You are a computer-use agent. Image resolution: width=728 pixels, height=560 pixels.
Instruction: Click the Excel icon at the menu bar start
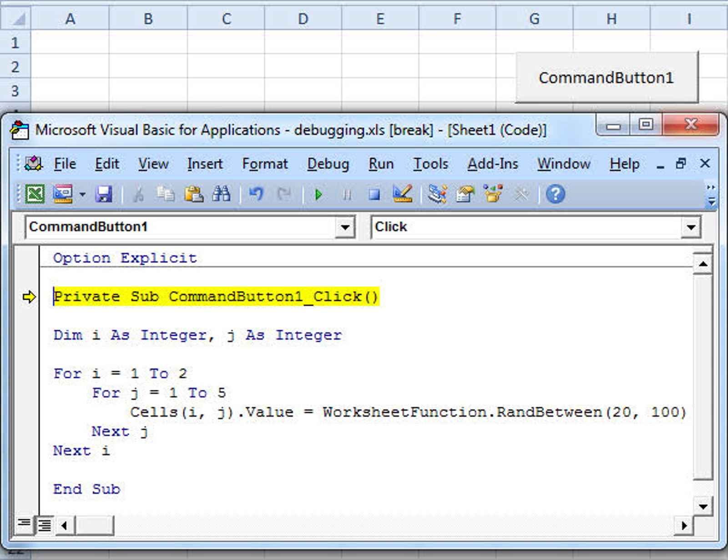(x=33, y=163)
